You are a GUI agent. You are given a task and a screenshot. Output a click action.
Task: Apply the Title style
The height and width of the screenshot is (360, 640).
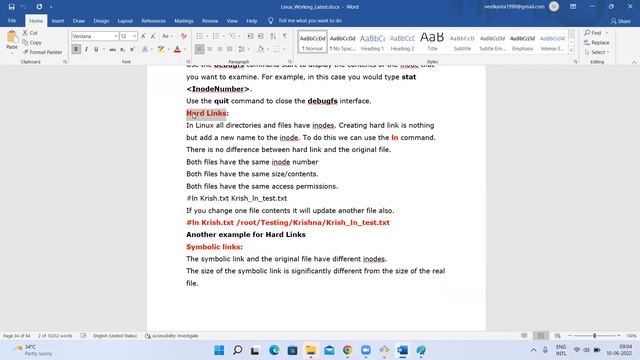coord(432,42)
